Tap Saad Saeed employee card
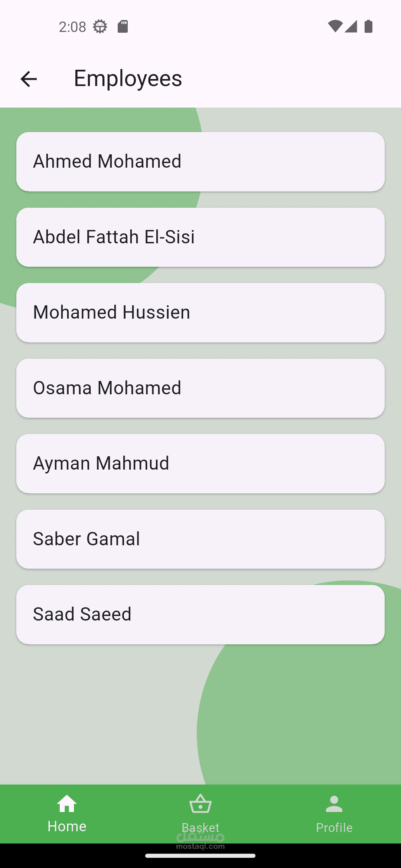 [x=200, y=615]
